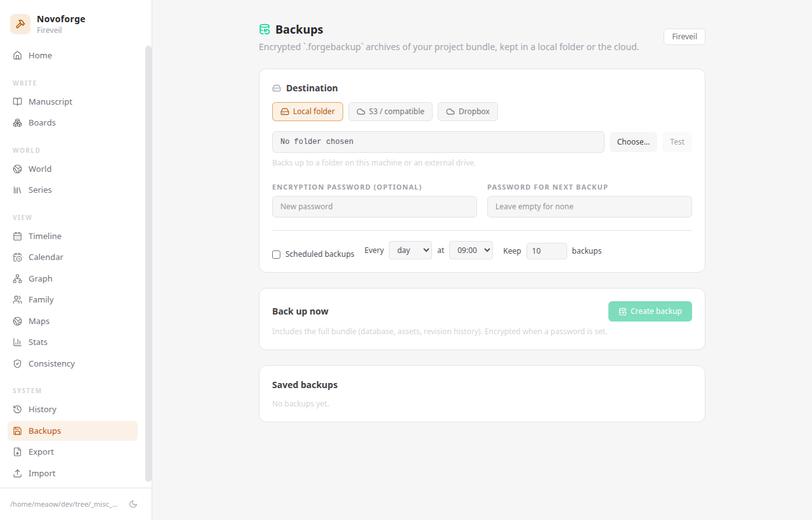Switch destination to Dropbox
812x520 pixels.
(x=468, y=112)
